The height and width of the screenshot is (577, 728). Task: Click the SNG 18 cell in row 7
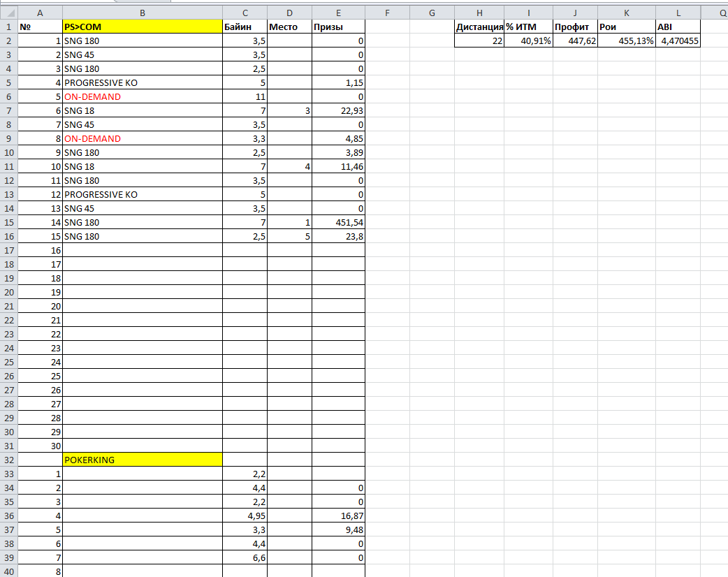click(143, 110)
